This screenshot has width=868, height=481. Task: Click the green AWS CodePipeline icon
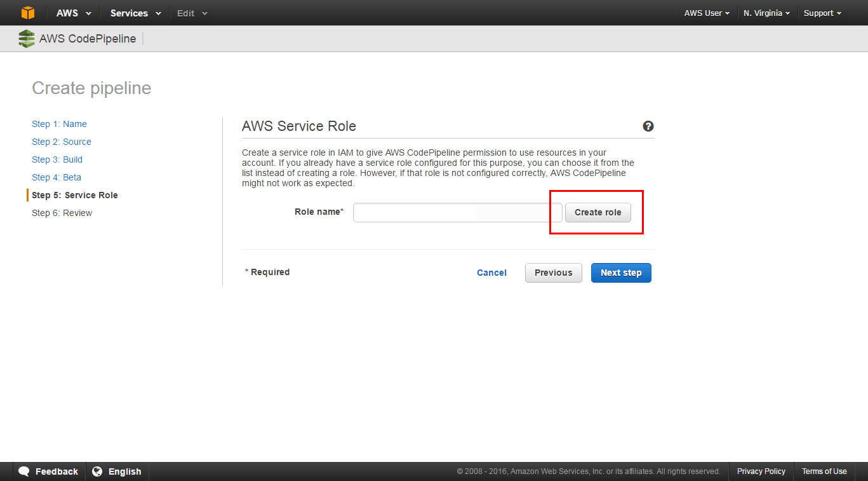tap(27, 39)
